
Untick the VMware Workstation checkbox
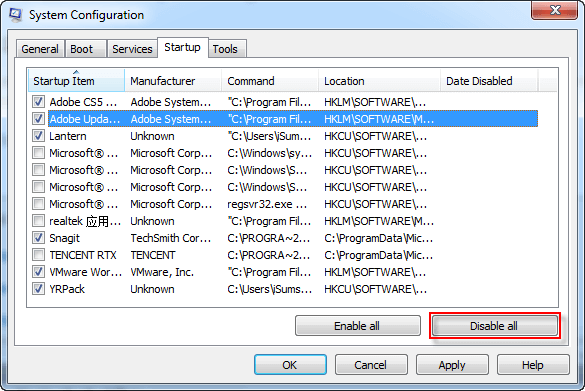click(x=38, y=272)
